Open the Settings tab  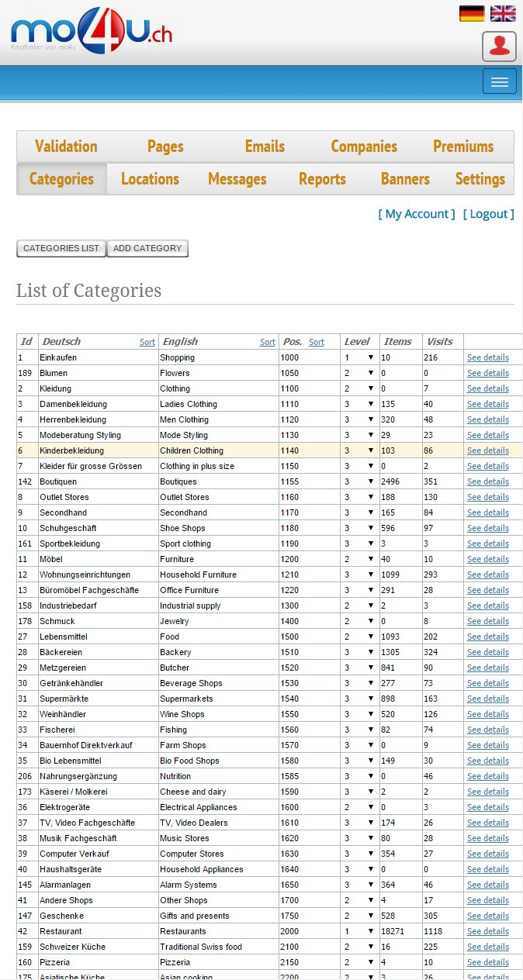[x=480, y=179]
